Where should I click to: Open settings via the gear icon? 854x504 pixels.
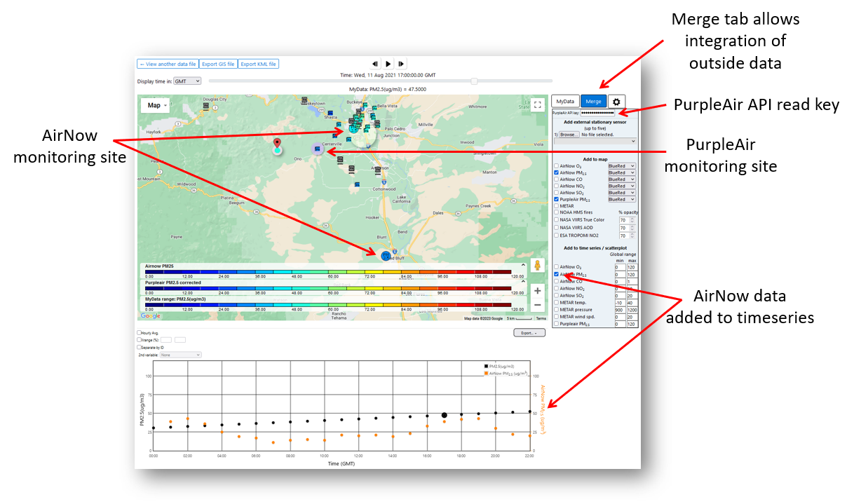click(x=617, y=102)
